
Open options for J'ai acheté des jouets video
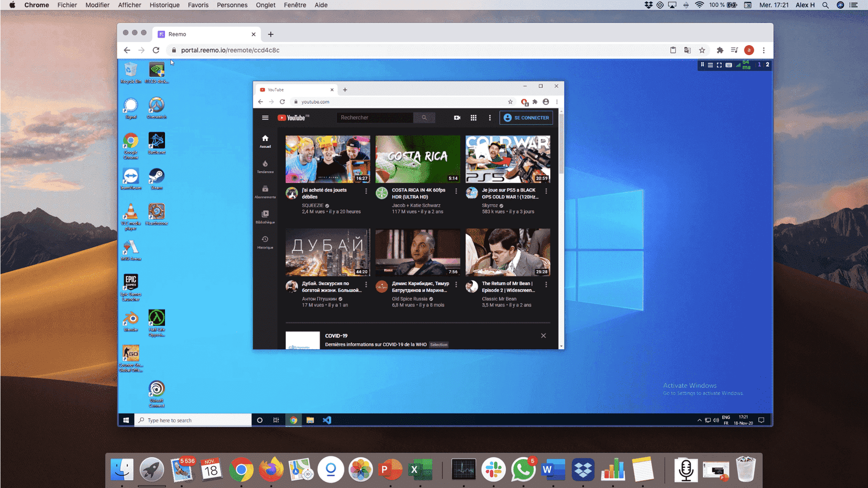[366, 191]
